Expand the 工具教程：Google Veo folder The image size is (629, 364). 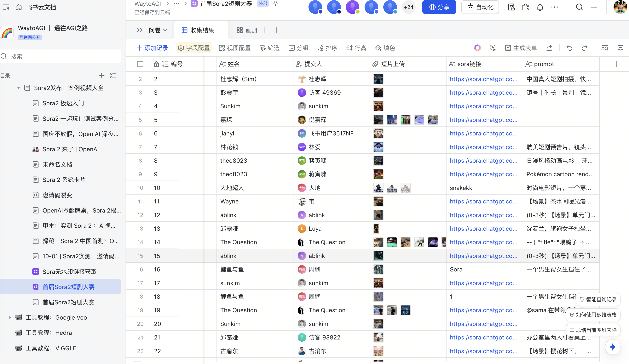coord(10,317)
